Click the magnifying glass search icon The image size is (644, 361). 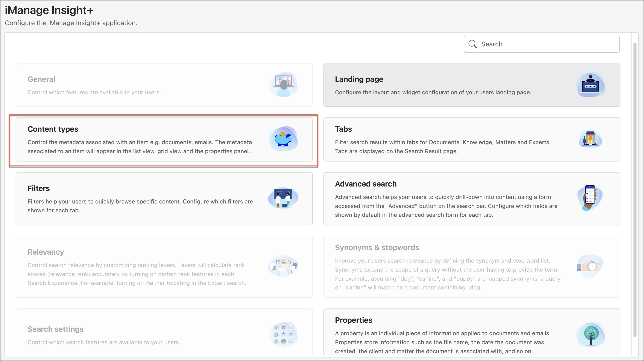[x=472, y=44]
